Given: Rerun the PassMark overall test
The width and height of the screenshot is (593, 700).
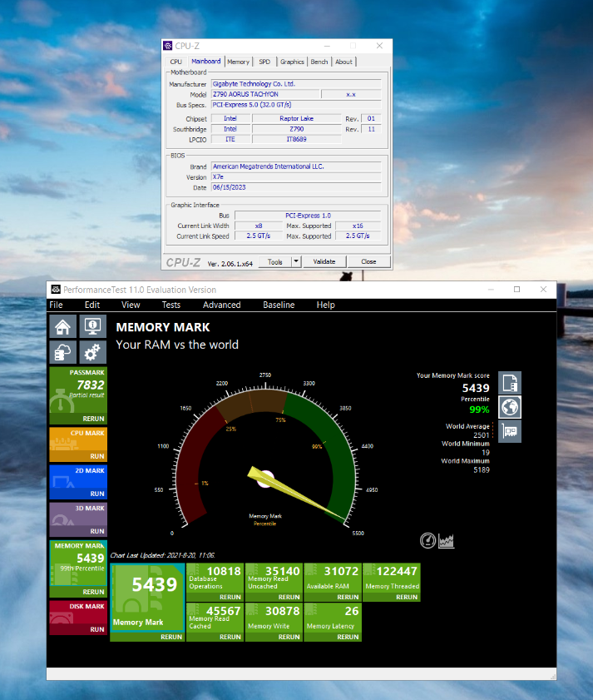Looking at the screenshot, I should tap(93, 419).
